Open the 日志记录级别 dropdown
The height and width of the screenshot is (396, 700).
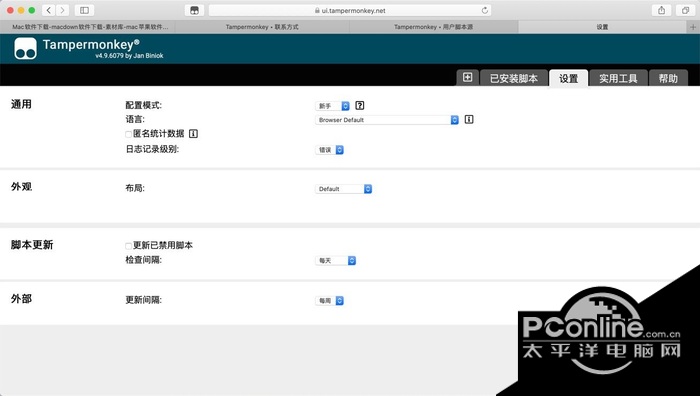[329, 150]
